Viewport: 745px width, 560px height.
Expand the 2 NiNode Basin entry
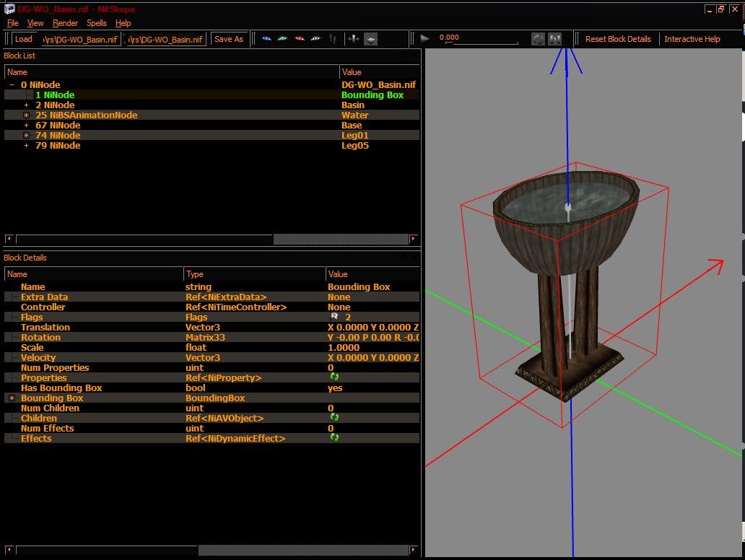(x=26, y=105)
